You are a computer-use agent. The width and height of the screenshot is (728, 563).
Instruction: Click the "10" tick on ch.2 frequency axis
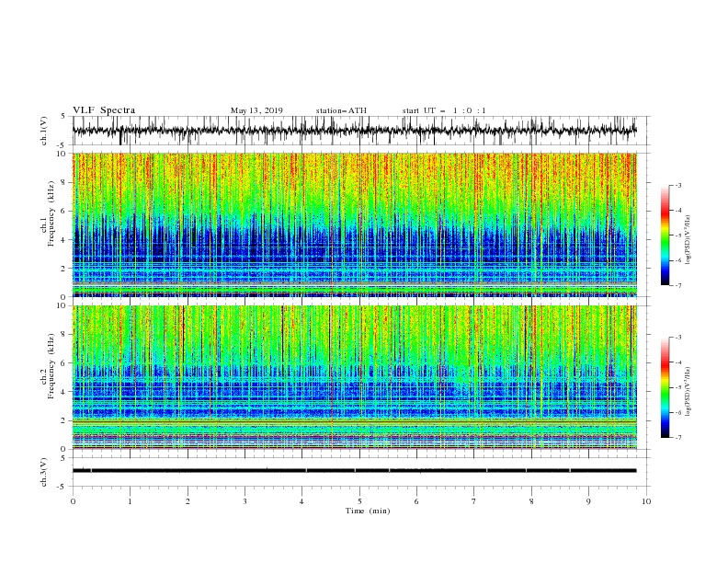(x=62, y=305)
